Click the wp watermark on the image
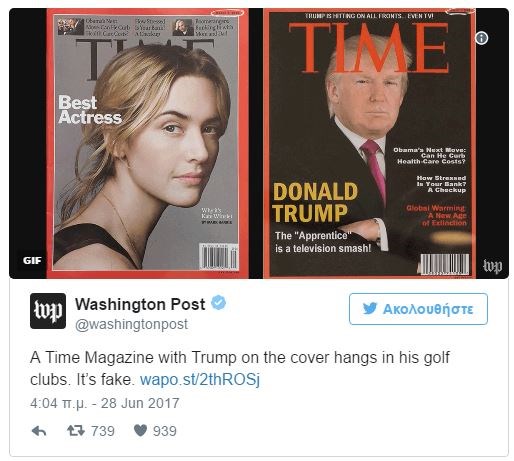This screenshot has width=514, height=461. (492, 266)
